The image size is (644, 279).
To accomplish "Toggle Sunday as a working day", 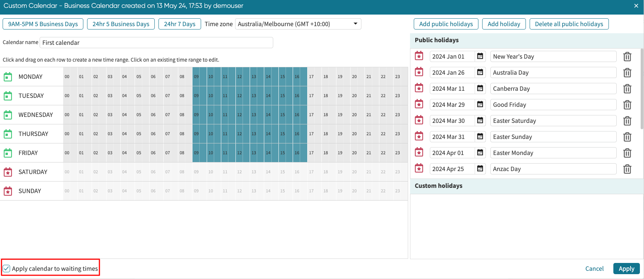I will (8, 191).
